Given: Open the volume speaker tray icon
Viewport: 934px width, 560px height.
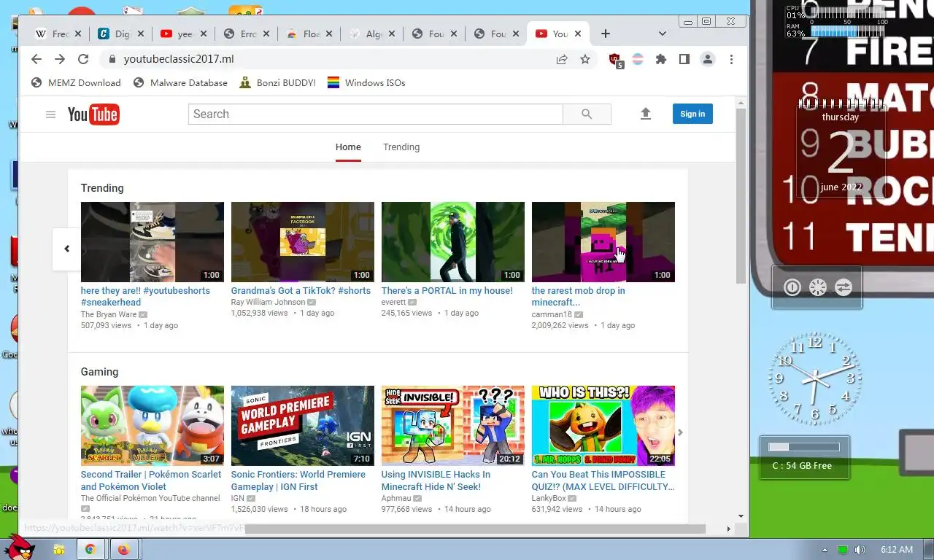Looking at the screenshot, I should pos(860,550).
